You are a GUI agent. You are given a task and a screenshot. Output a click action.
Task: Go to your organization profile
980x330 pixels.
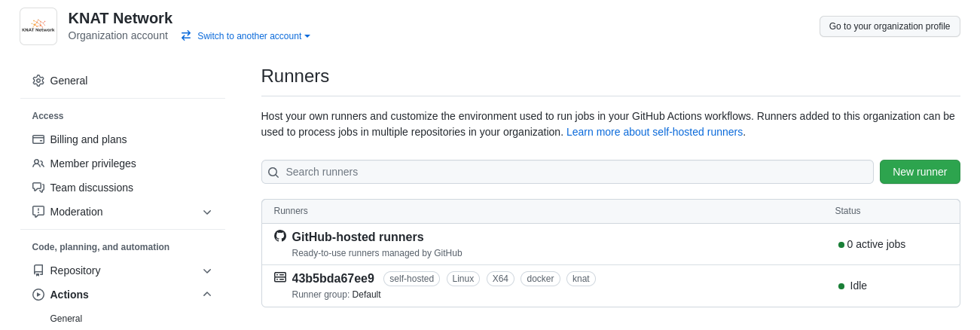click(x=889, y=26)
